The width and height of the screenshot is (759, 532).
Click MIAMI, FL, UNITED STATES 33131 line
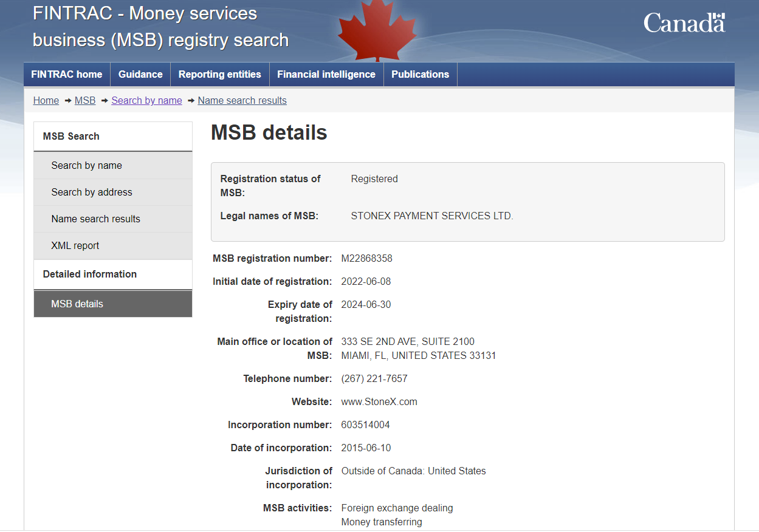(x=419, y=355)
